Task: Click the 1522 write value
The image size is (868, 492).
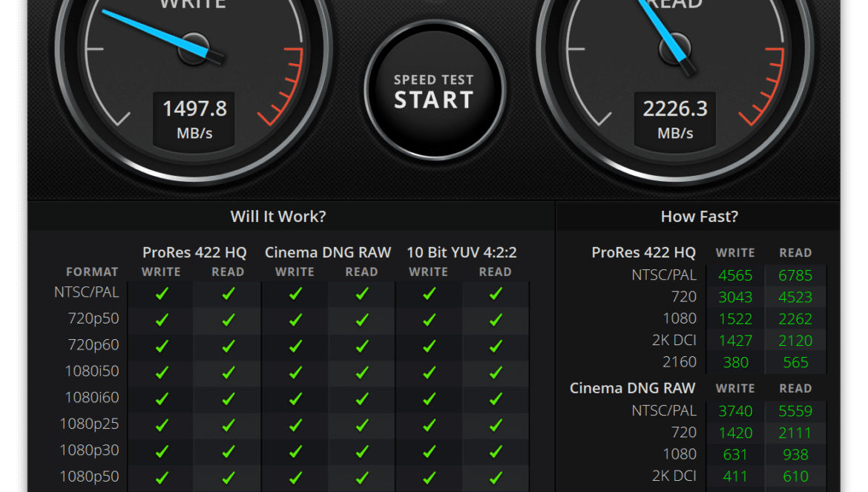Action: (735, 319)
